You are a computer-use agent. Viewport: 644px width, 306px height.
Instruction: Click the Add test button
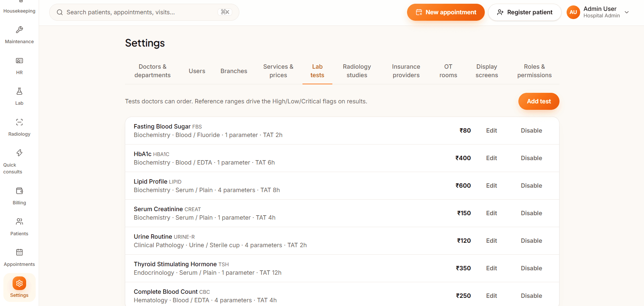click(539, 101)
